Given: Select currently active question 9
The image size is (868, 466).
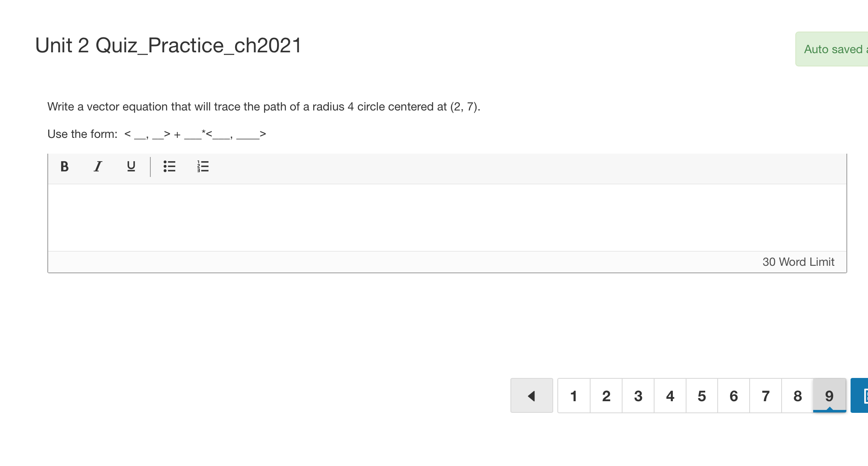Looking at the screenshot, I should tap(829, 396).
